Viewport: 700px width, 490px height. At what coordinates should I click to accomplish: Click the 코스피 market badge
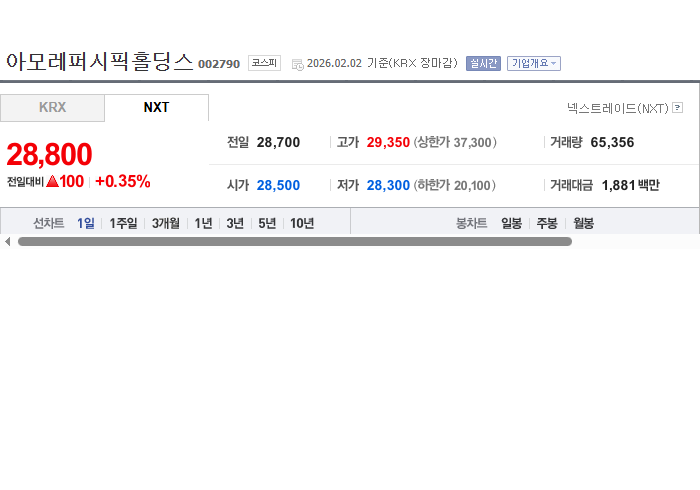[x=264, y=63]
